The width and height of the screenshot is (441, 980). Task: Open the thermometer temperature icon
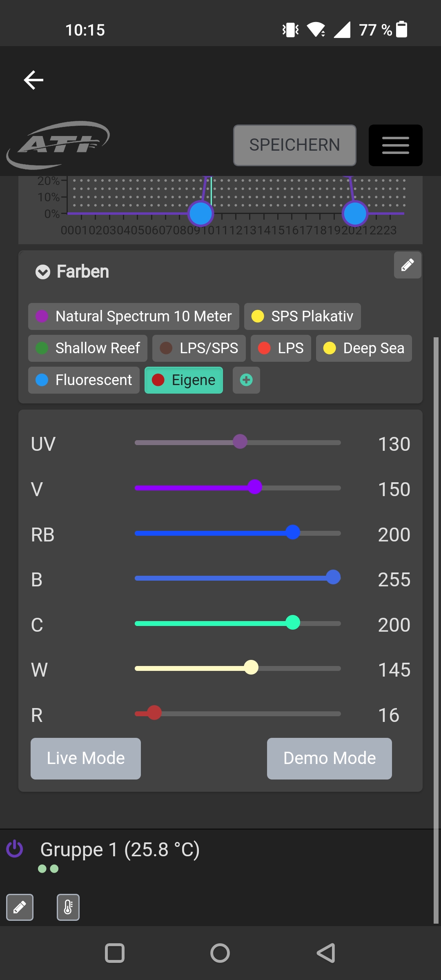[x=68, y=907]
